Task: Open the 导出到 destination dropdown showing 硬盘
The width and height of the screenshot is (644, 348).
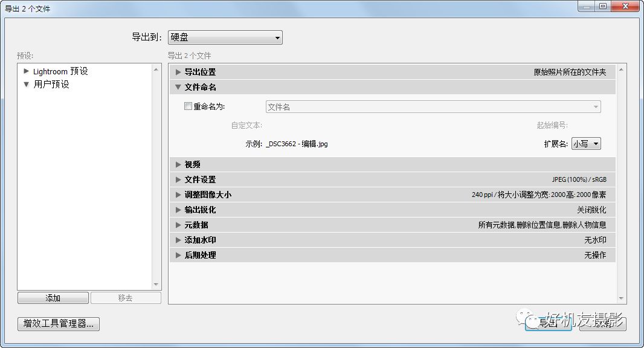Action: [224, 37]
